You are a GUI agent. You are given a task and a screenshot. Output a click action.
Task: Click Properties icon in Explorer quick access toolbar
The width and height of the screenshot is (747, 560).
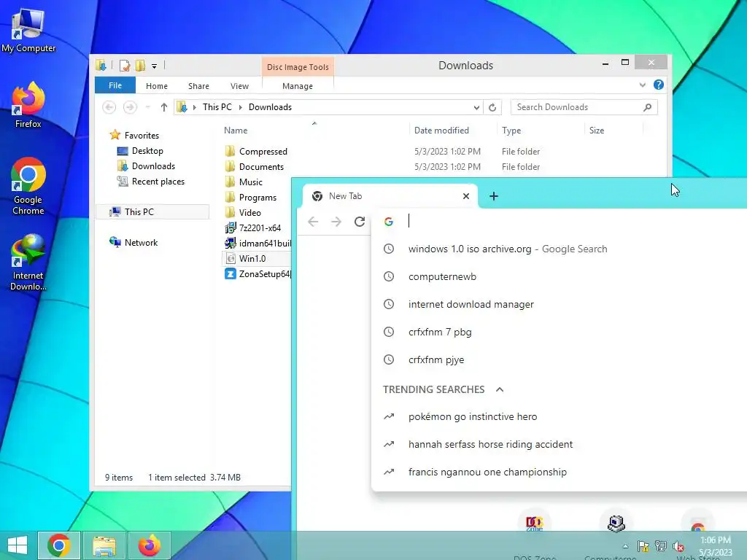click(124, 65)
